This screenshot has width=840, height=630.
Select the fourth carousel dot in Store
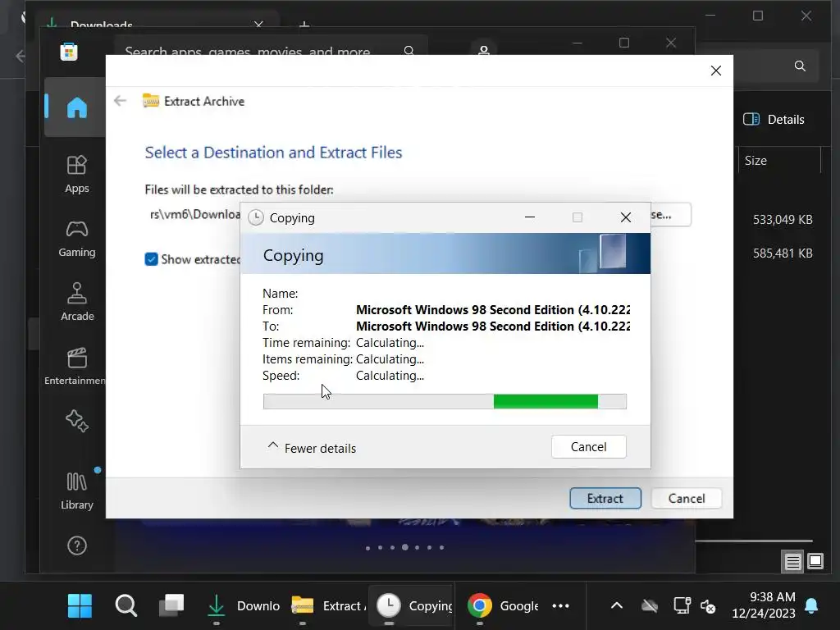coord(405,547)
